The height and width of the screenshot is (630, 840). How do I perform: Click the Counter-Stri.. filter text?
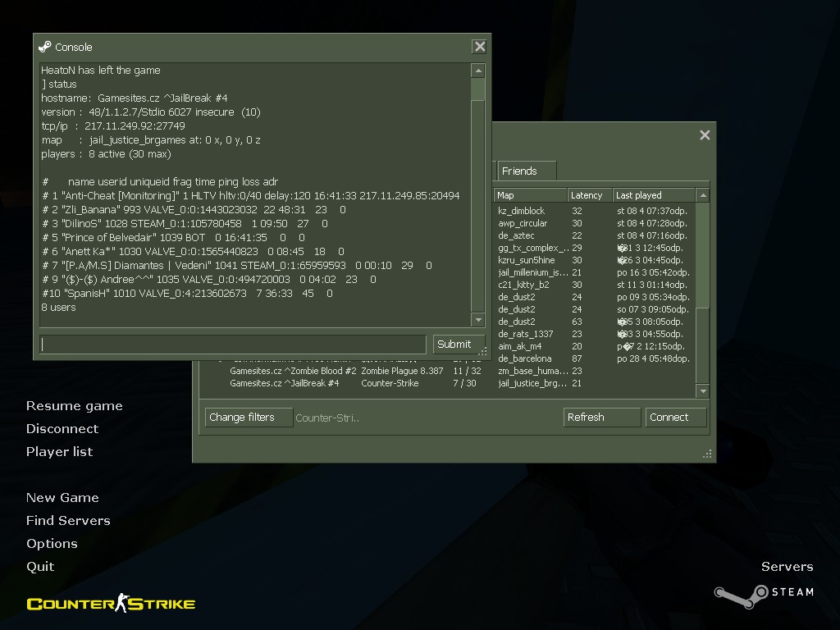pyautogui.click(x=327, y=418)
